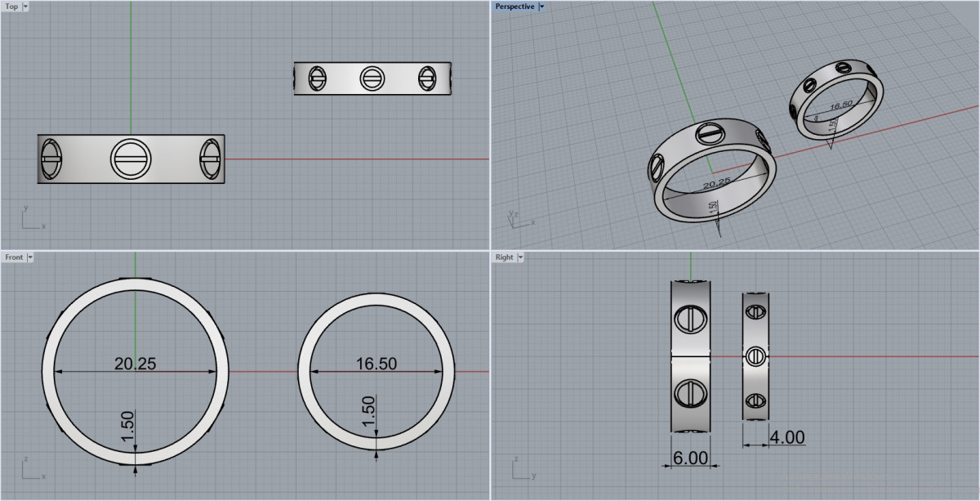Open the Front viewport dropdown arrow

coord(30,257)
